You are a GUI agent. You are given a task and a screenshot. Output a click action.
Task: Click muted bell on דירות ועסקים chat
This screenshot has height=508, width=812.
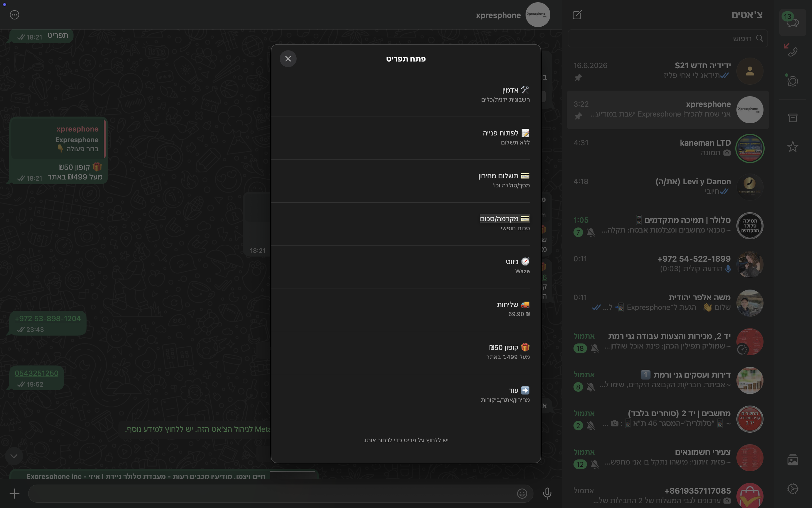pyautogui.click(x=591, y=387)
